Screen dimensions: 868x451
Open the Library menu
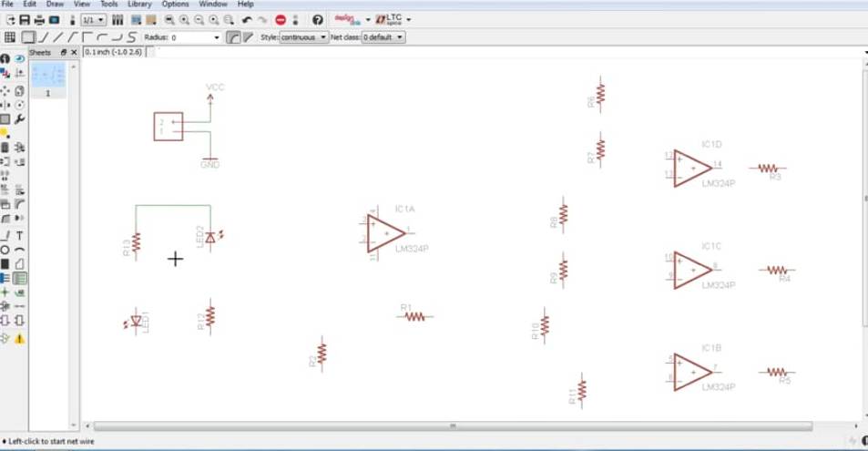coord(139,4)
